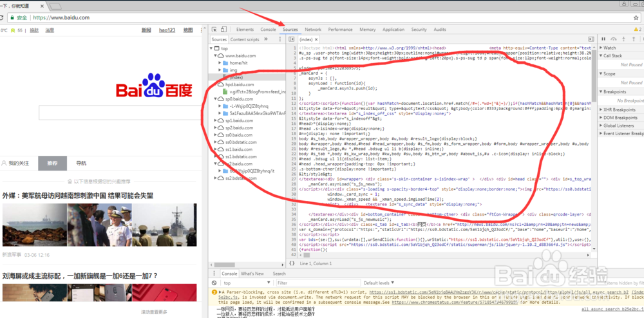
Task: Open the console drawer three-dot menu
Action: point(214,274)
